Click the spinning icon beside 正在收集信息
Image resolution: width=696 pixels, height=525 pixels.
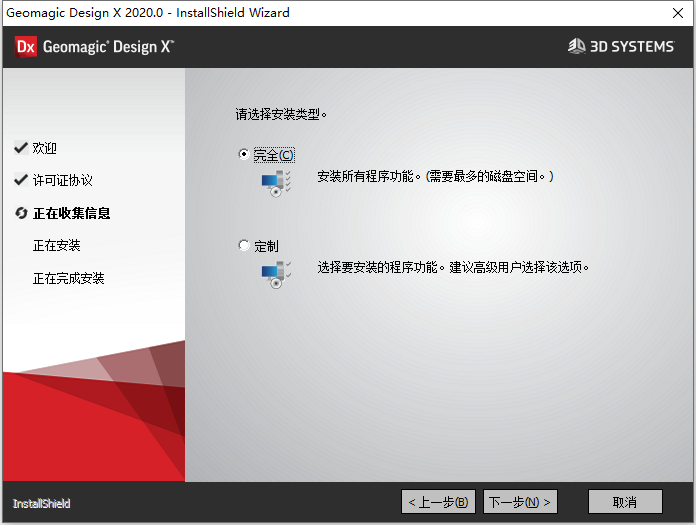pos(21,213)
